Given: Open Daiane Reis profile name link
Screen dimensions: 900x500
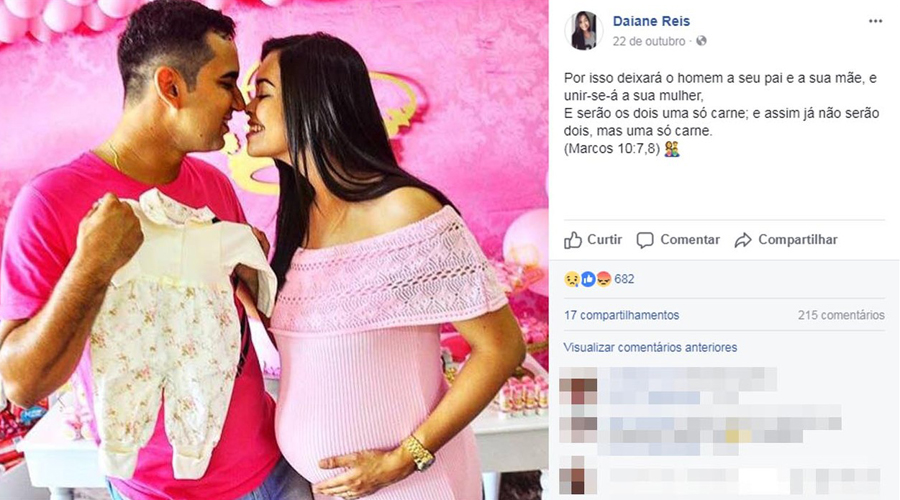Looking at the screenshot, I should 651,21.
